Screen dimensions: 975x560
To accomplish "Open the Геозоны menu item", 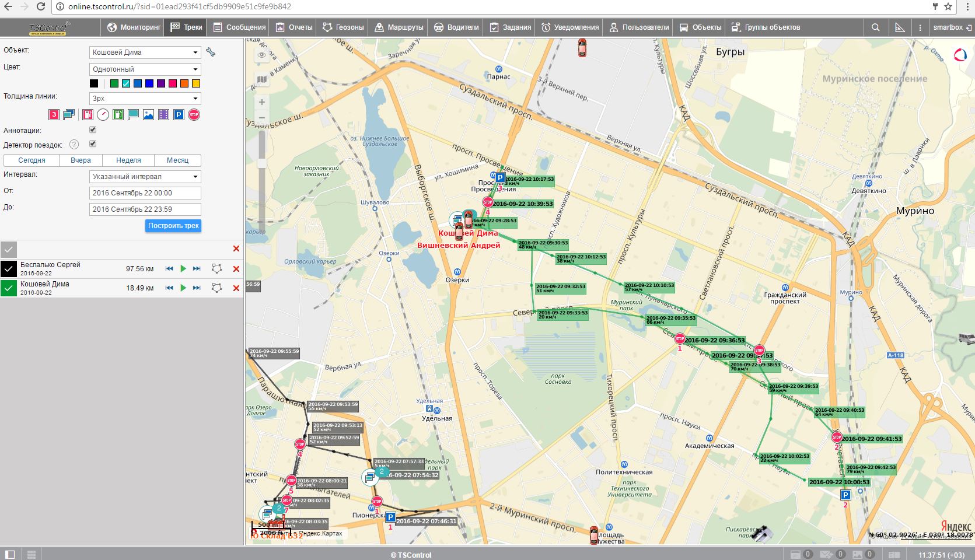I will tap(343, 27).
